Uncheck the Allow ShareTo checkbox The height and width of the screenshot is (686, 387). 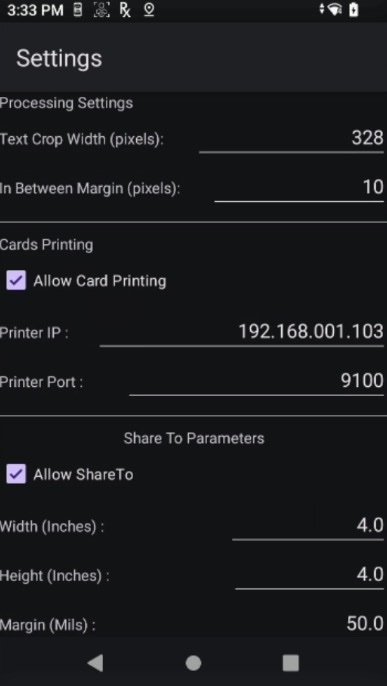click(x=16, y=475)
